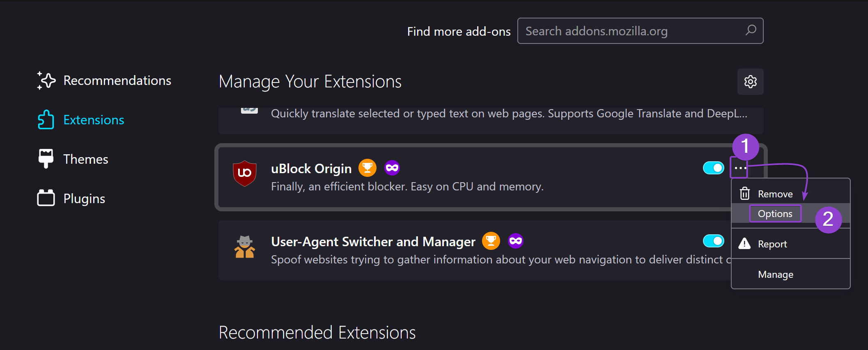Choose Remove from the context menu
This screenshot has width=868, height=350.
791,194
